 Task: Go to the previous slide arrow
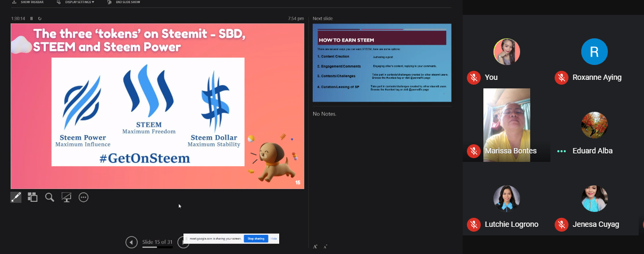point(131,243)
